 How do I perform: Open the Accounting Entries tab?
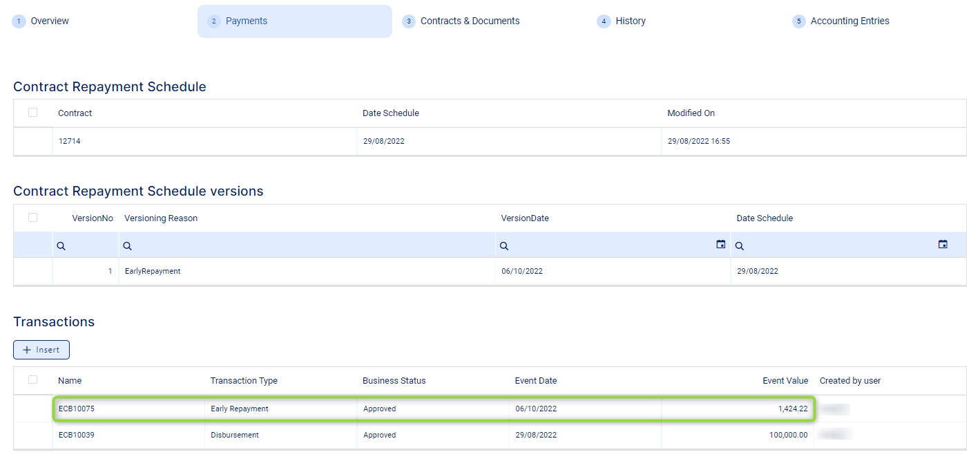pos(849,21)
